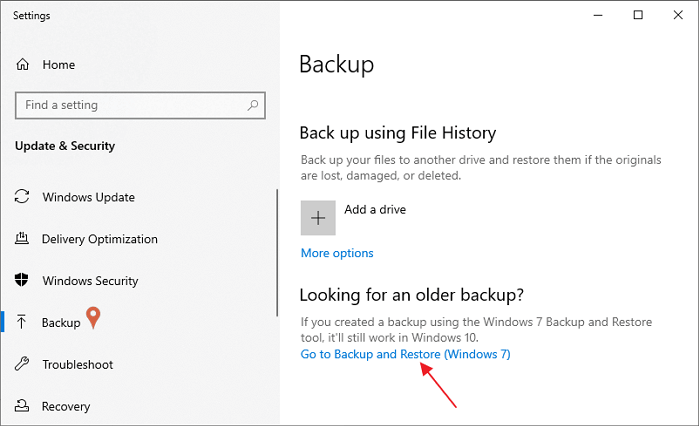Click the Troubleshoot wrench icon
The width and height of the screenshot is (699, 426).
tap(23, 365)
